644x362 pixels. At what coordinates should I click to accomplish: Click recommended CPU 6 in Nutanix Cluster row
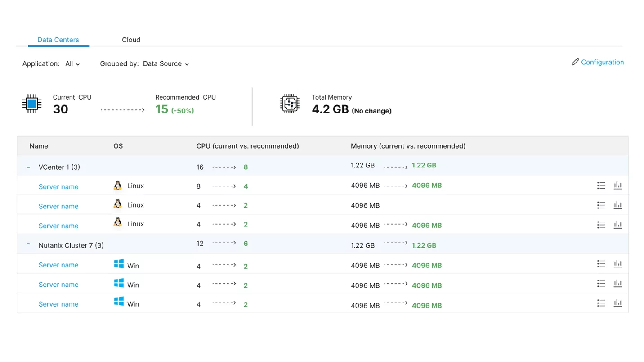[246, 244]
